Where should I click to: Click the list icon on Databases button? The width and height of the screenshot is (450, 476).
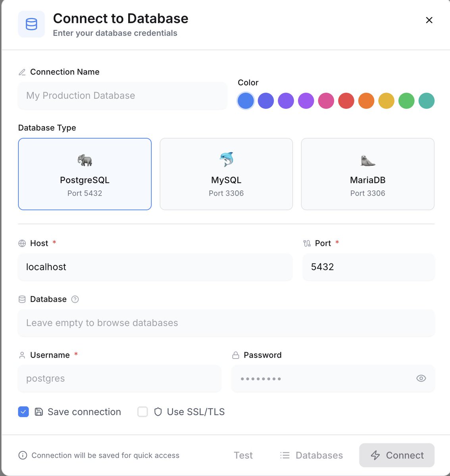[285, 455]
